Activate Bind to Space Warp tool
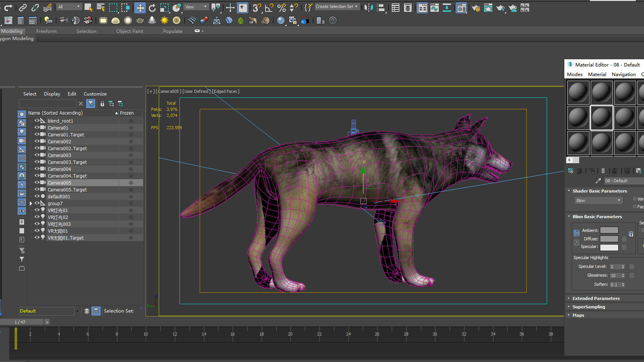This screenshot has width=644, height=362. click(48, 7)
